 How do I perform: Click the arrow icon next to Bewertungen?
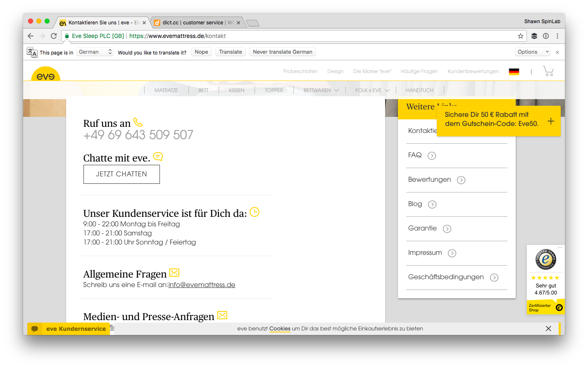click(x=461, y=180)
